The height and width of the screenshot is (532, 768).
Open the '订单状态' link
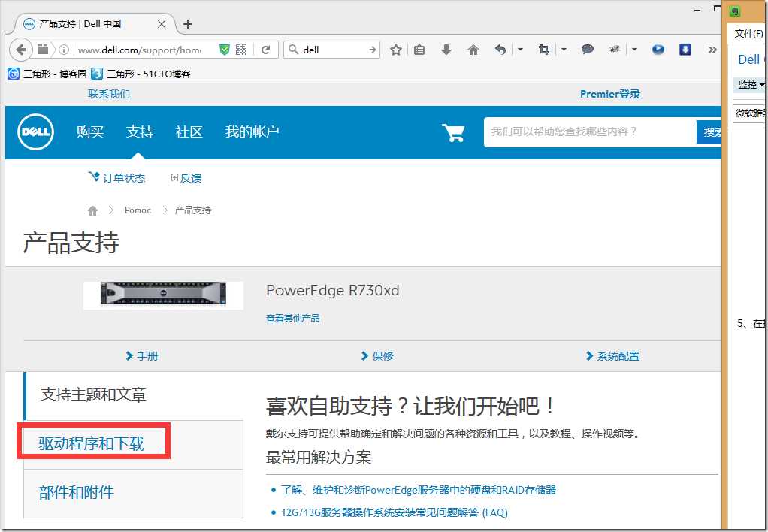click(x=116, y=178)
